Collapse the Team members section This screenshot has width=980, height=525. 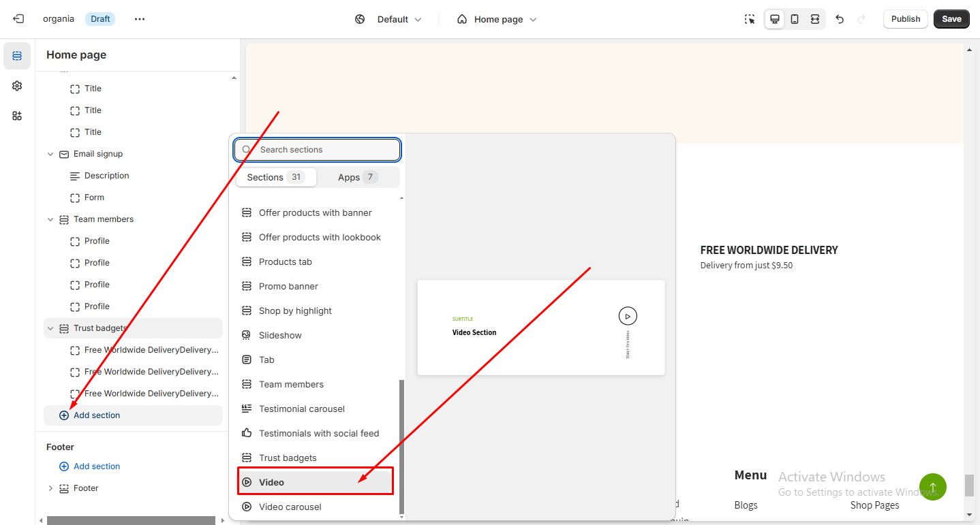pos(50,219)
